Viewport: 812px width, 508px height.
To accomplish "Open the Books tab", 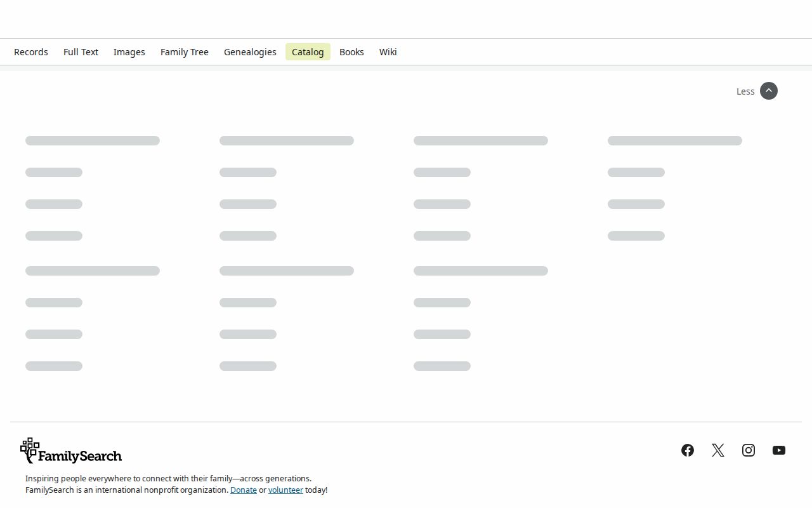I will point(351,52).
